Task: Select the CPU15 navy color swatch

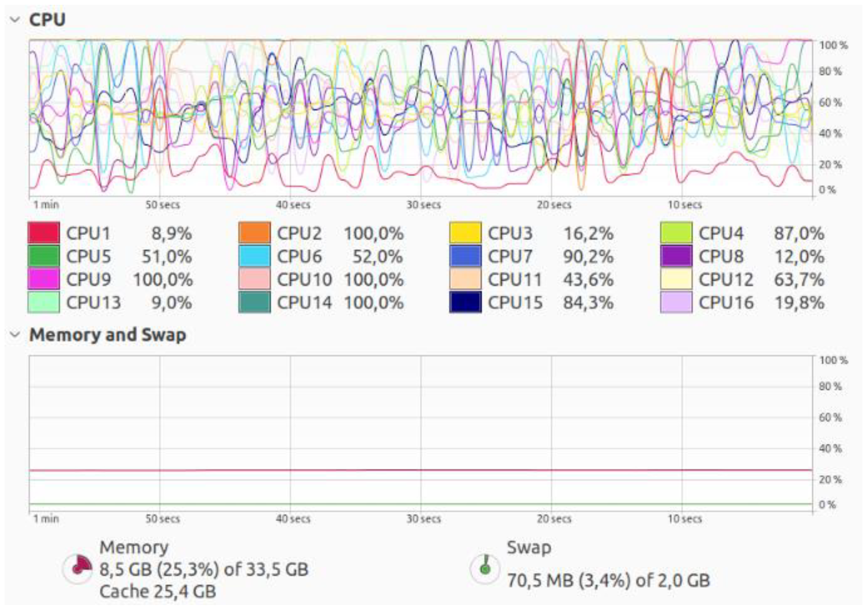Action: tap(465, 302)
